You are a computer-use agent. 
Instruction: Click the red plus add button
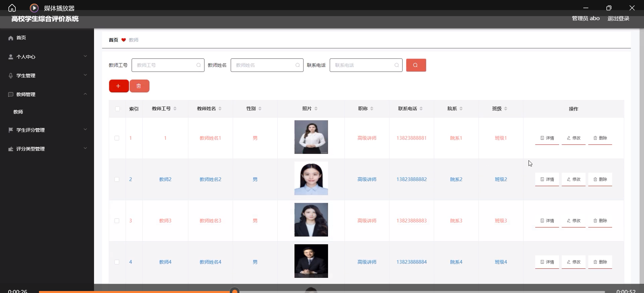click(118, 86)
